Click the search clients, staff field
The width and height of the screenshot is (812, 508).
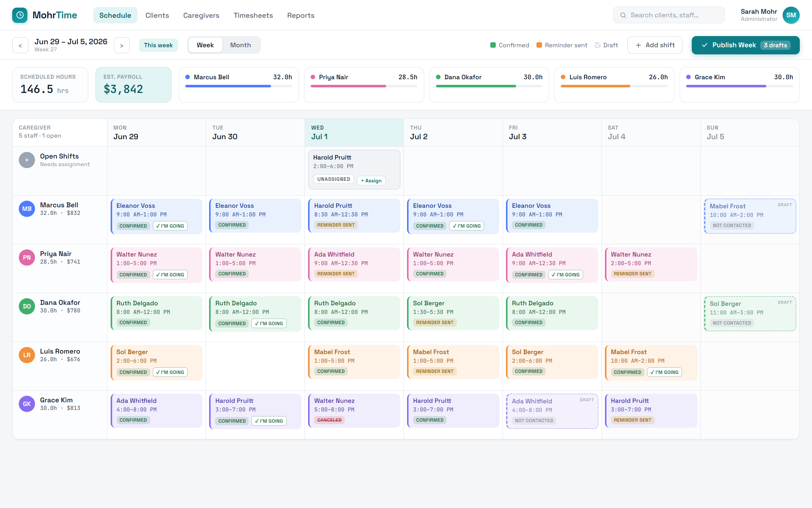coord(668,15)
